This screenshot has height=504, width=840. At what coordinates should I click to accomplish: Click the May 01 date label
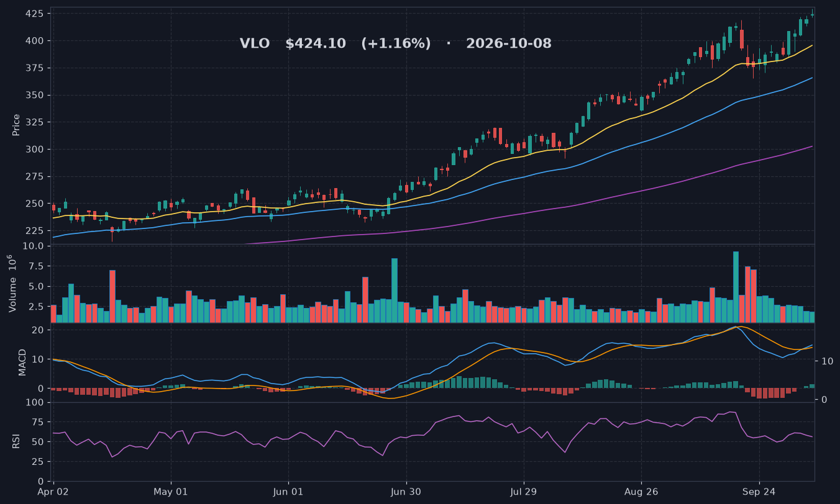click(171, 492)
